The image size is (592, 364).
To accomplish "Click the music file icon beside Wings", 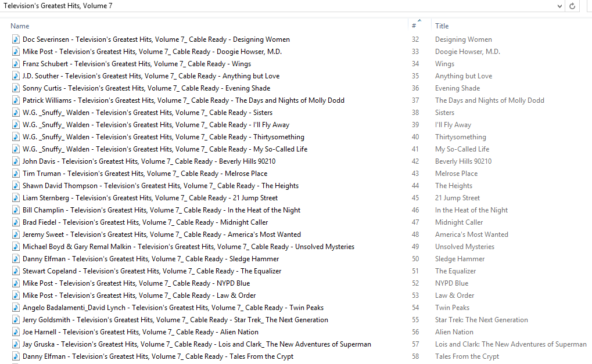I will 16,64.
